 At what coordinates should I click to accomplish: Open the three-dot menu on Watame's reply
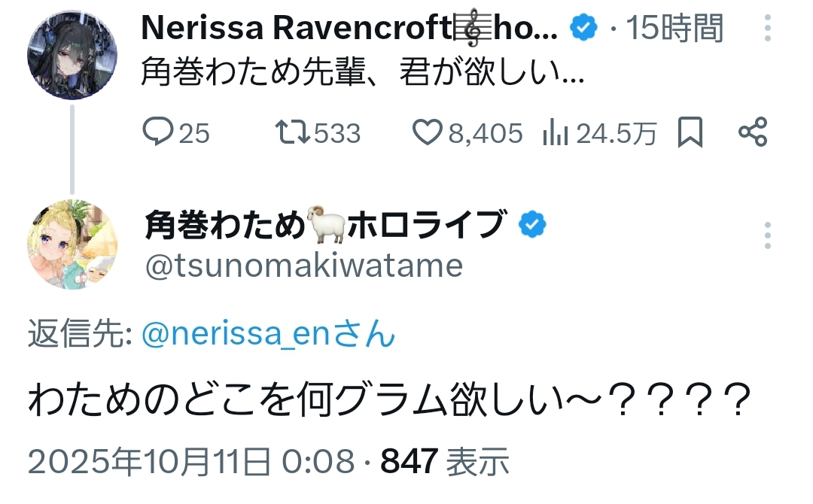767,235
